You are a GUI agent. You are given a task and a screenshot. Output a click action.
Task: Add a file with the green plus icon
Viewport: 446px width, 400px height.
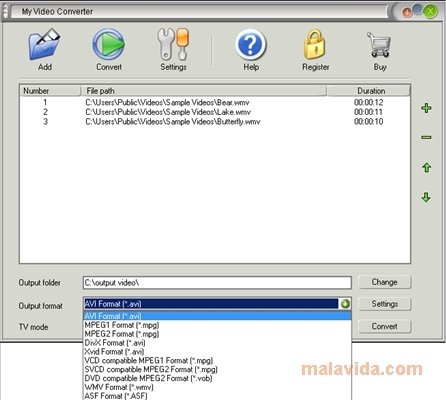[426, 108]
